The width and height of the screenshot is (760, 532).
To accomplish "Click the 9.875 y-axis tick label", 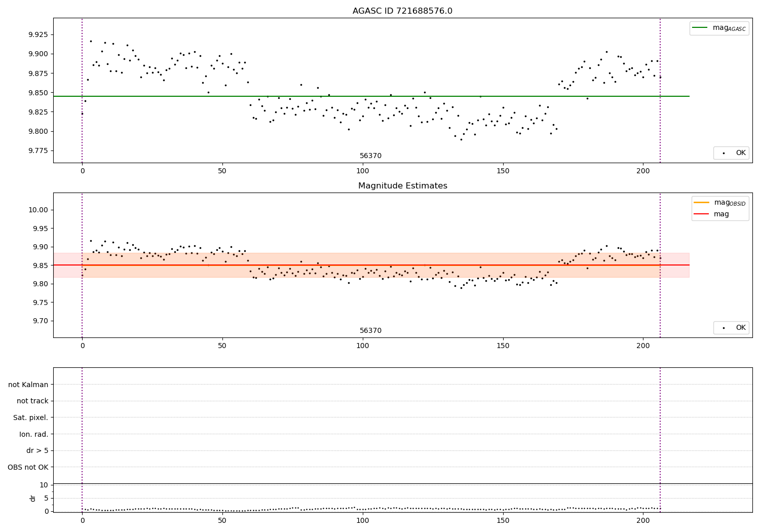I will (38, 73).
